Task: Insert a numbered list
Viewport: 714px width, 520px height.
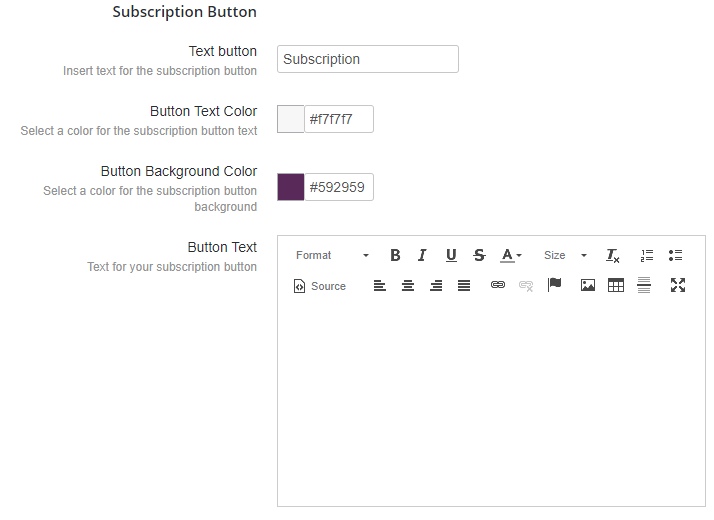Action: pyautogui.click(x=647, y=255)
